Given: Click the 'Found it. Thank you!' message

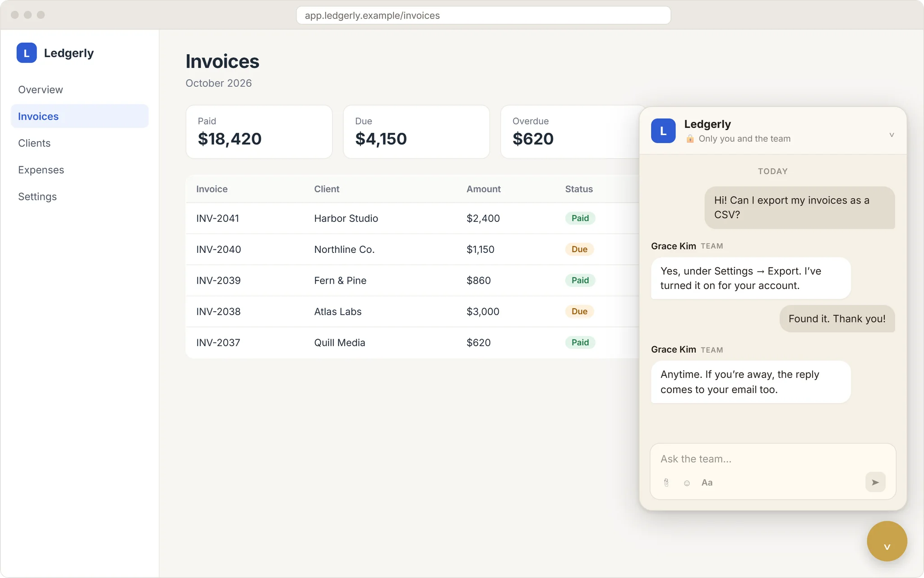Looking at the screenshot, I should coord(837,319).
